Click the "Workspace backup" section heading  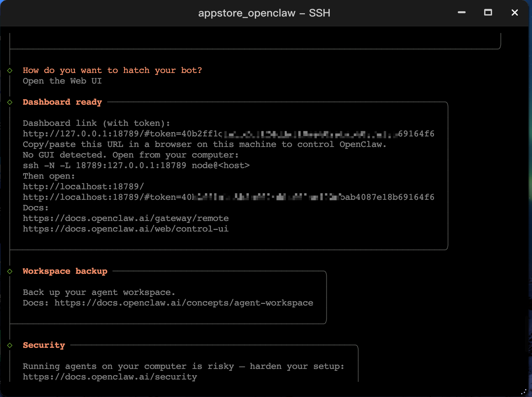point(65,271)
